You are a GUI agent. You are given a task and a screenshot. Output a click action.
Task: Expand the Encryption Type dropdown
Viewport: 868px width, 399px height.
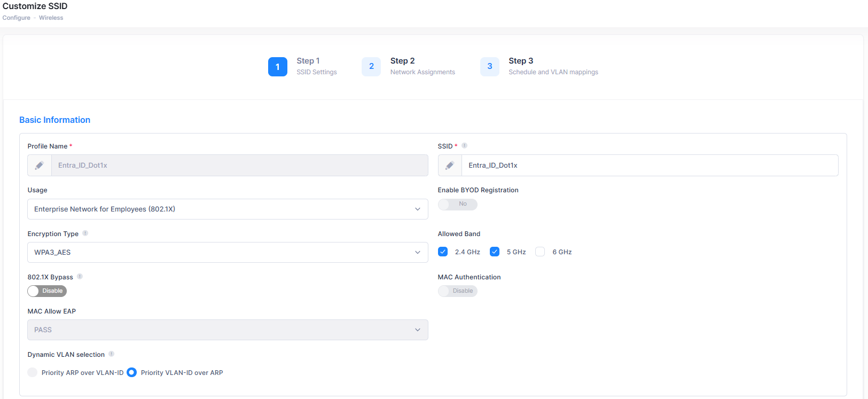tap(228, 252)
